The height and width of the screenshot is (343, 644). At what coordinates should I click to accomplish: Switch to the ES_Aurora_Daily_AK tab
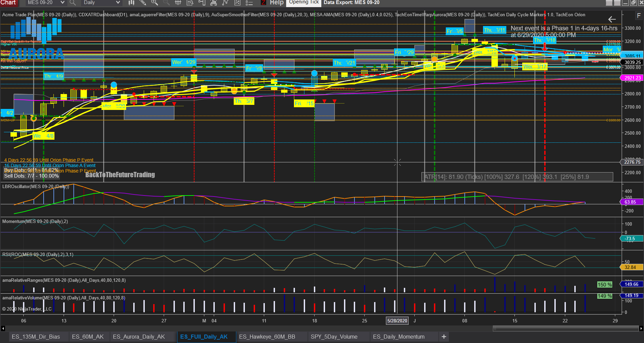pyautogui.click(x=139, y=337)
